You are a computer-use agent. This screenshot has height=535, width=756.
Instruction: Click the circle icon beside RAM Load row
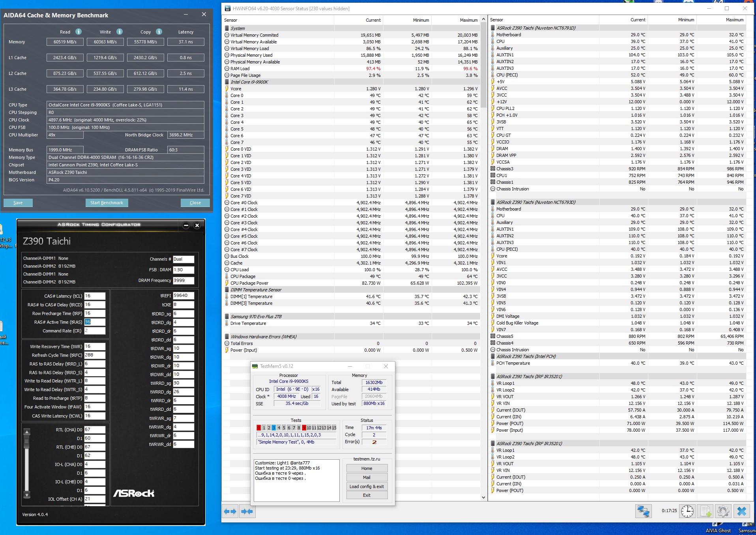pyautogui.click(x=227, y=69)
